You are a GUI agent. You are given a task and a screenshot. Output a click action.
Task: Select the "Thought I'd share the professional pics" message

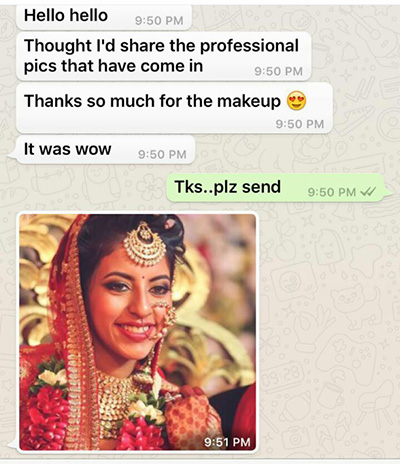(x=164, y=56)
